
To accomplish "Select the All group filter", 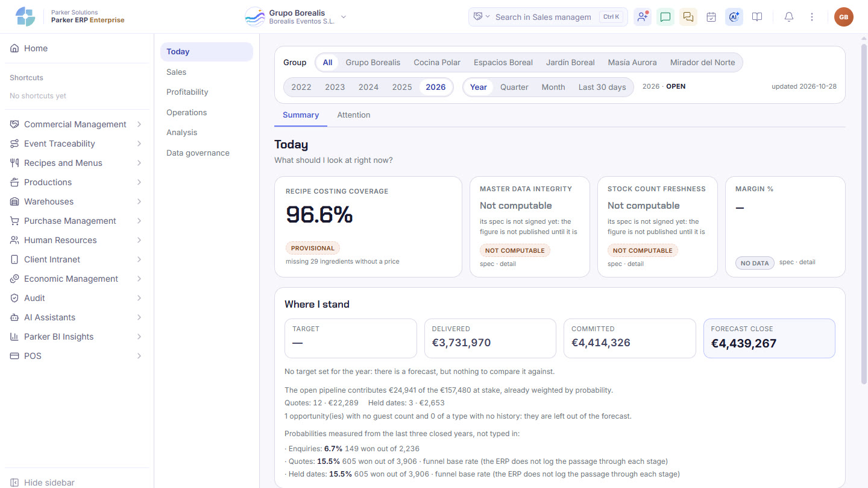I will click(327, 62).
